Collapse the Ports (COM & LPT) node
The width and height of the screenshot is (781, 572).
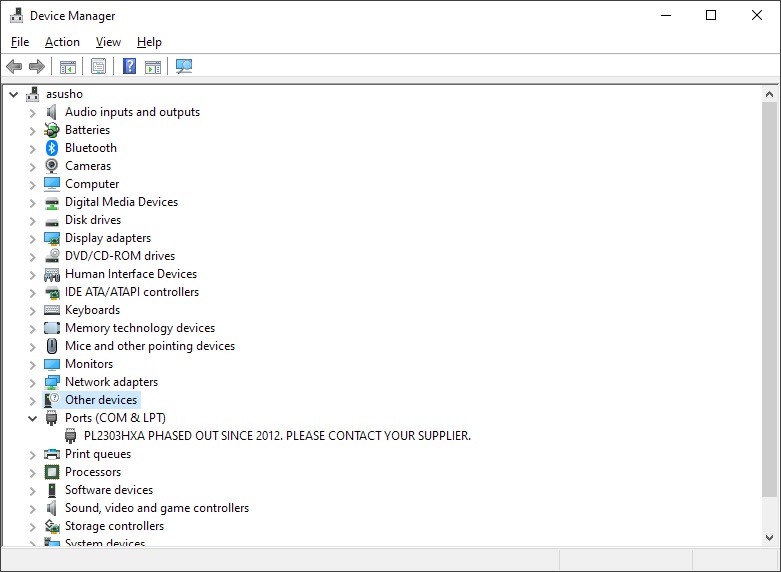click(33, 419)
